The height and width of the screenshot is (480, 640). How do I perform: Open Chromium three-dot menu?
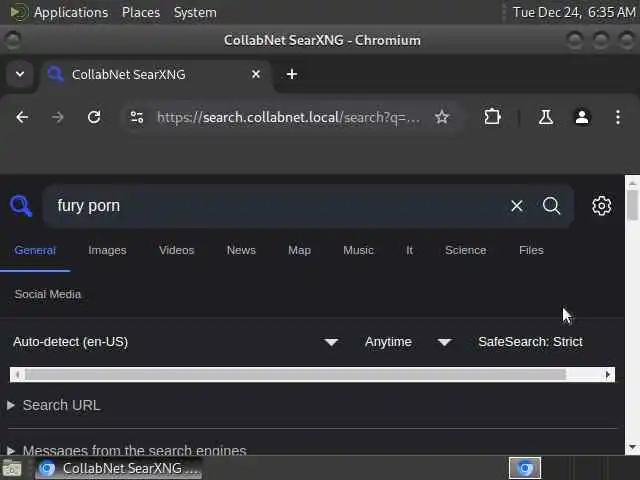(x=618, y=118)
